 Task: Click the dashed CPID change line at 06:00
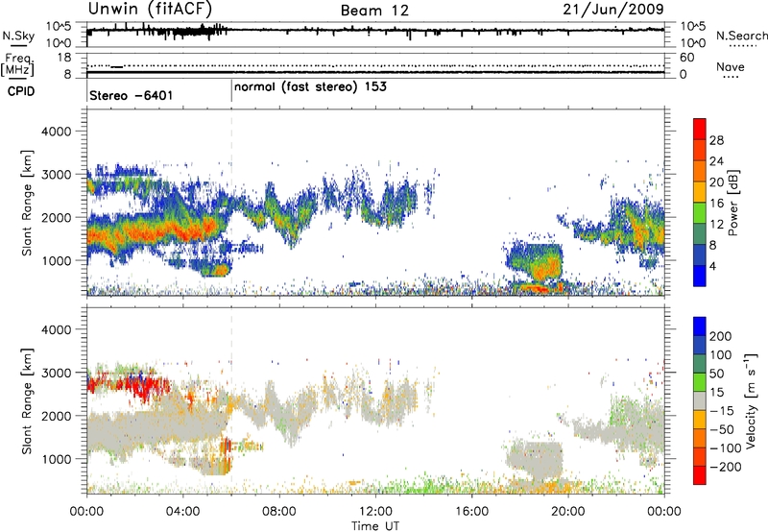[231, 202]
